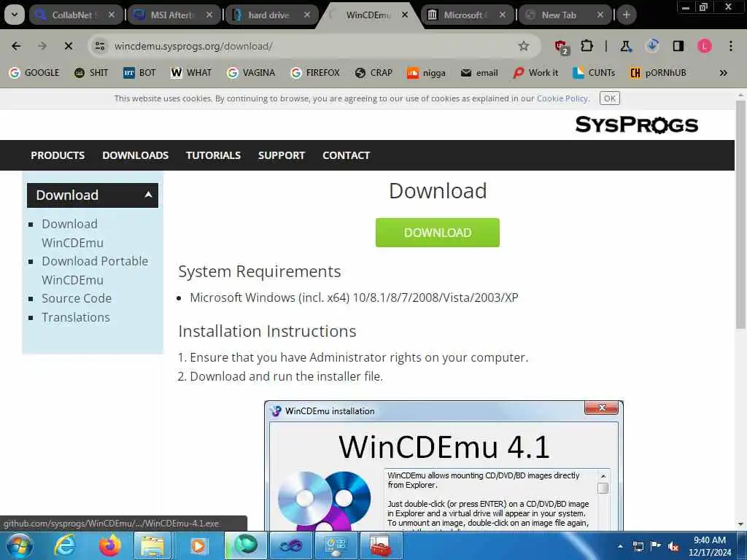Screen dimensions: 747x560
Task: Show hidden system tray icons arrow
Action: (620, 546)
